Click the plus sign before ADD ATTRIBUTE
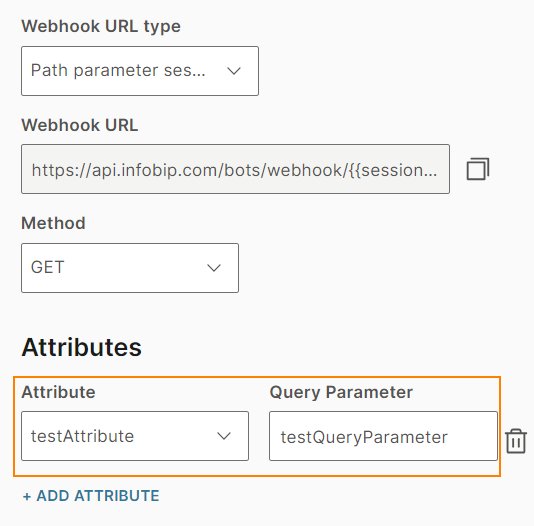The height and width of the screenshot is (526, 534). point(27,496)
